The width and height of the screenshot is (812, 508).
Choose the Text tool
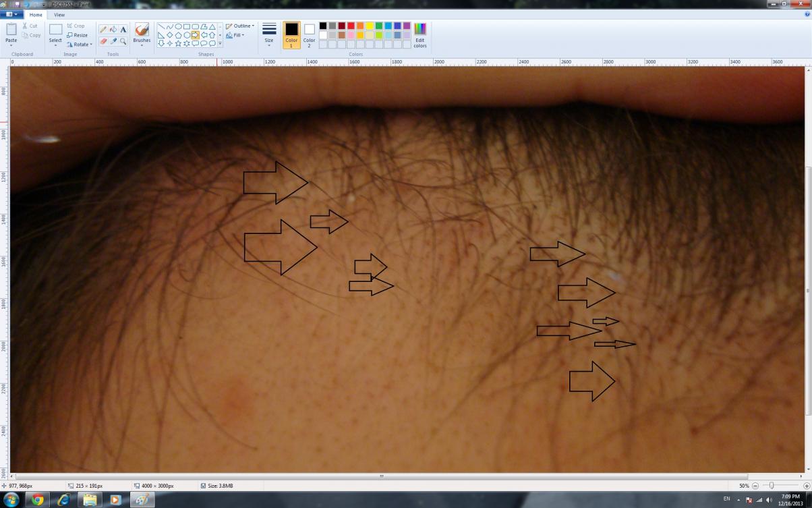(x=123, y=30)
